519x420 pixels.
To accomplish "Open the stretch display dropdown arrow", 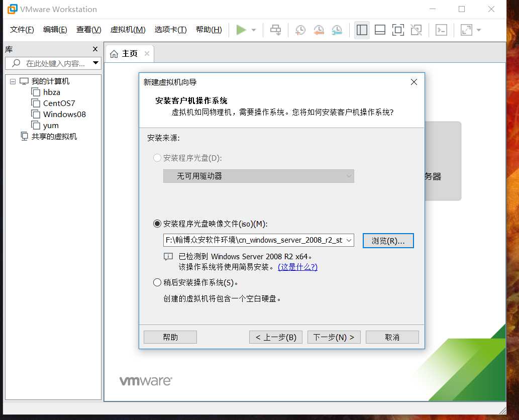I will pyautogui.click(x=479, y=30).
